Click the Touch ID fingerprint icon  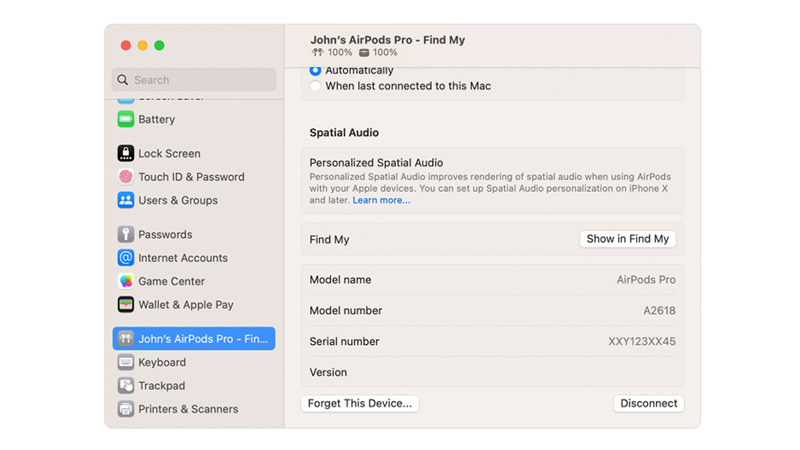pos(126,177)
